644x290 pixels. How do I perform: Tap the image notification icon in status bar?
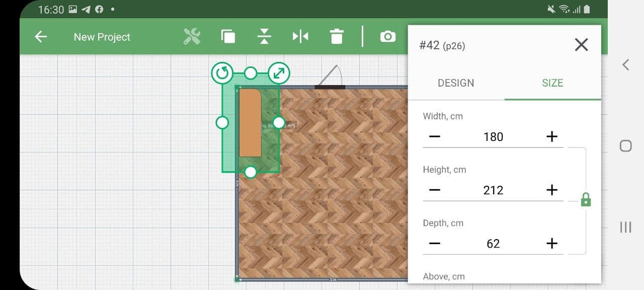(73, 10)
